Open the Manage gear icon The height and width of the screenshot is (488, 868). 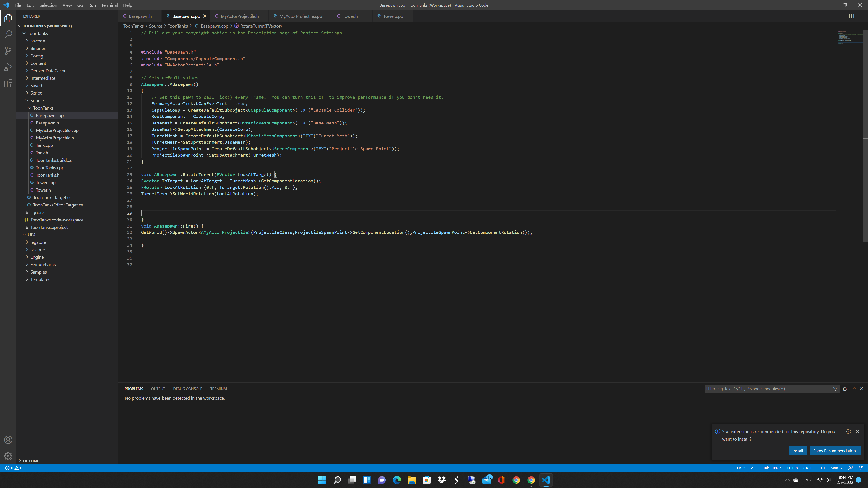[x=8, y=456]
